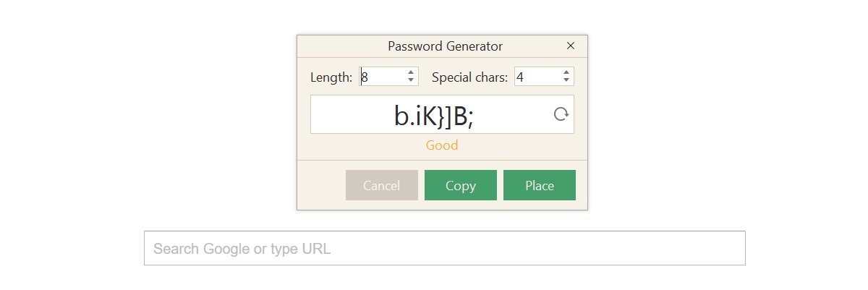Click the Length label

tap(331, 77)
